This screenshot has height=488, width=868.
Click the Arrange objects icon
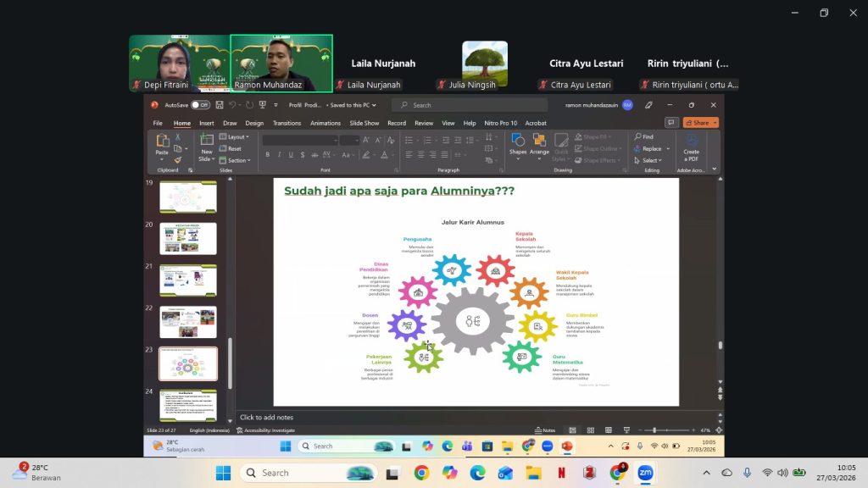[539, 145]
